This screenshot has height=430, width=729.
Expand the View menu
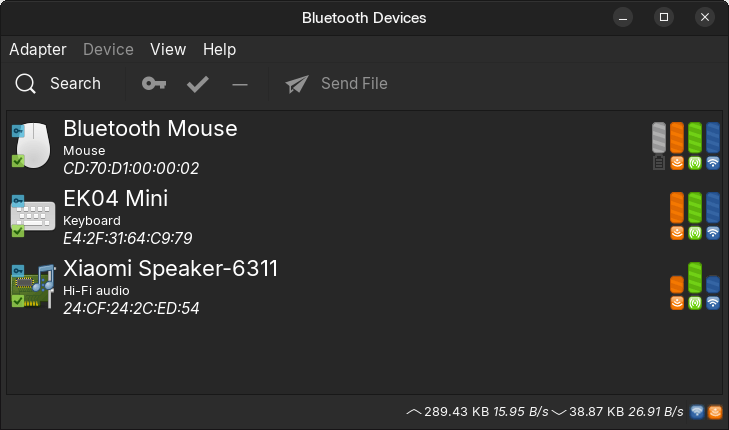pyautogui.click(x=168, y=49)
